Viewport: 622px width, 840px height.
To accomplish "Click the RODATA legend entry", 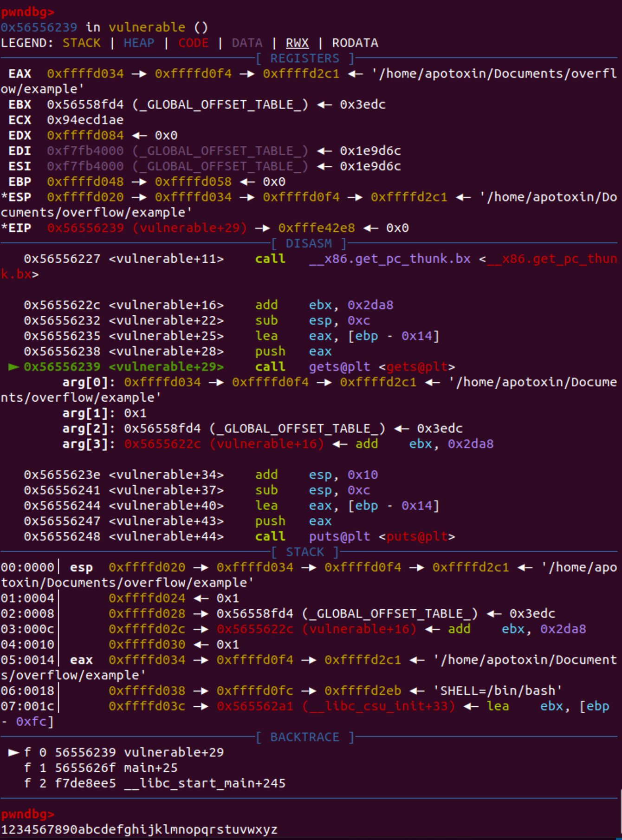I will point(355,43).
